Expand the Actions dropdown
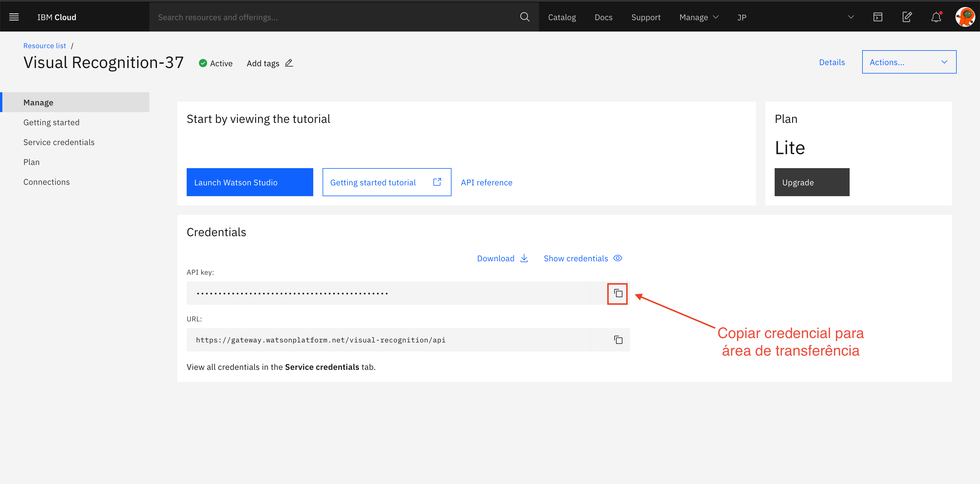 tap(909, 62)
